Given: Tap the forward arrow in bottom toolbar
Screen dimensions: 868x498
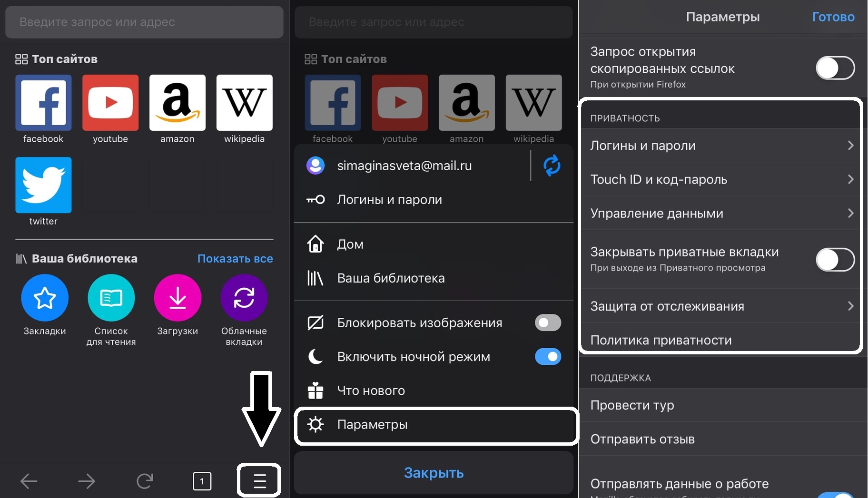Looking at the screenshot, I should pyautogui.click(x=87, y=481).
